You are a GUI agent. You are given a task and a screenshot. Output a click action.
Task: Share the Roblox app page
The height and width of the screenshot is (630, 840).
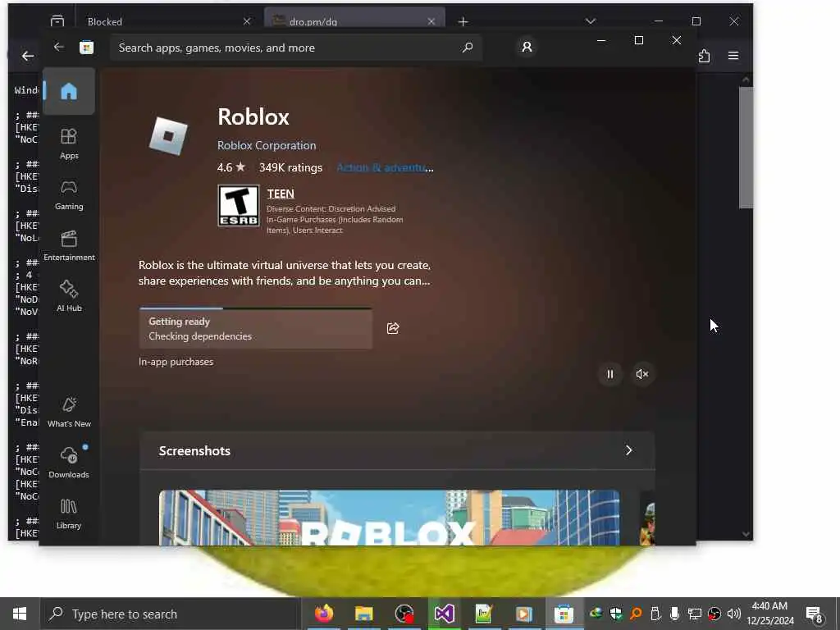(x=393, y=328)
